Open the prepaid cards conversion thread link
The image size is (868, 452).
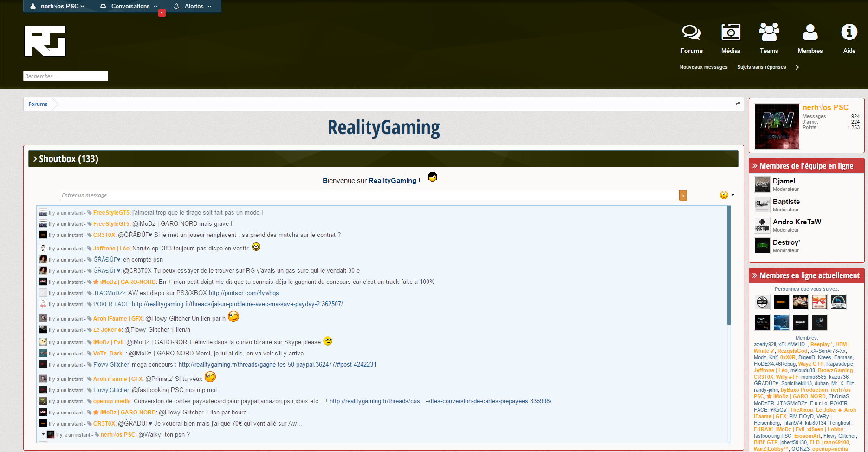[440, 401]
